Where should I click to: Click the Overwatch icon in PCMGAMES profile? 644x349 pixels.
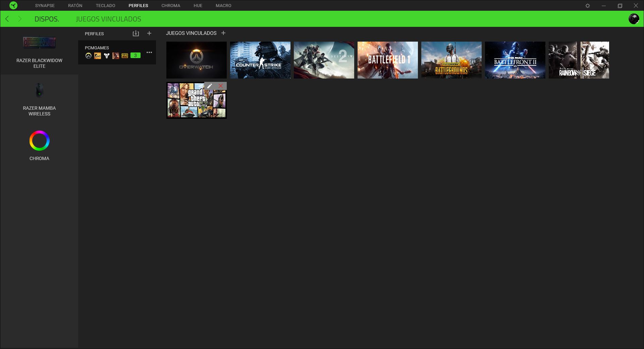click(x=88, y=56)
